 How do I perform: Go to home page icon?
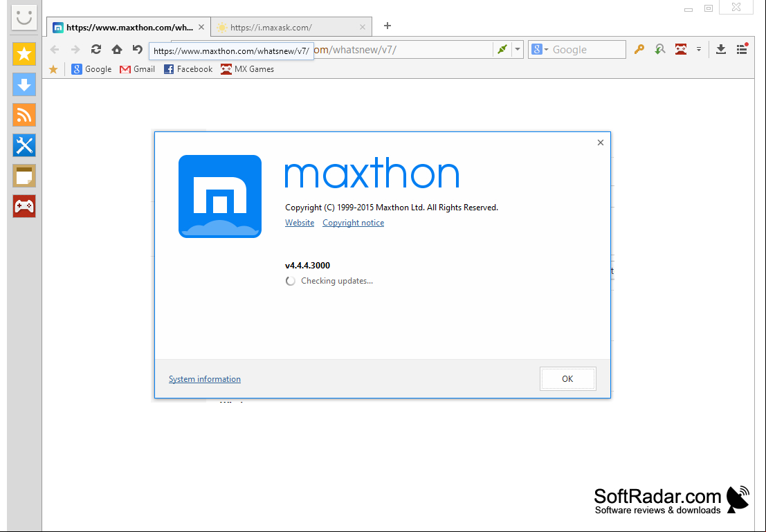click(117, 49)
